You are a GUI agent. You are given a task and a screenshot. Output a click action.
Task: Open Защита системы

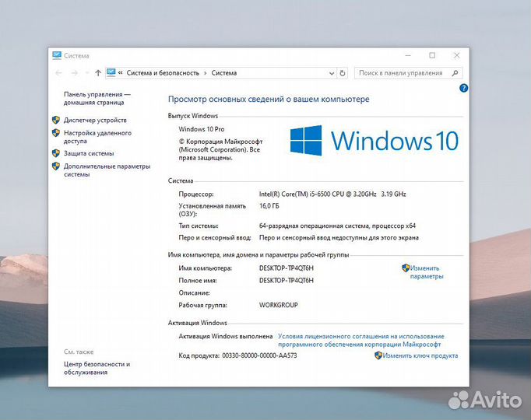click(x=89, y=153)
